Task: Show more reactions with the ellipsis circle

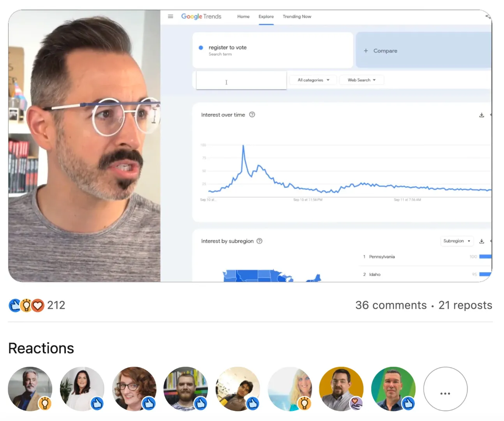Action: point(445,389)
